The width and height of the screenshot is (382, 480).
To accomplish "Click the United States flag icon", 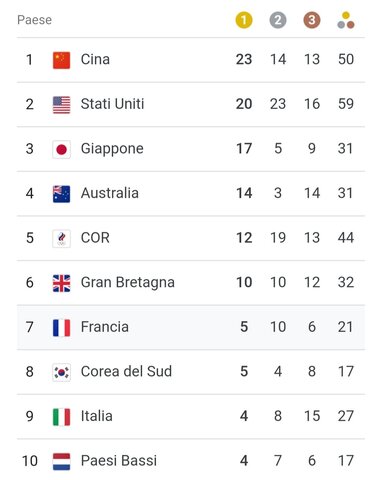I will tap(62, 105).
